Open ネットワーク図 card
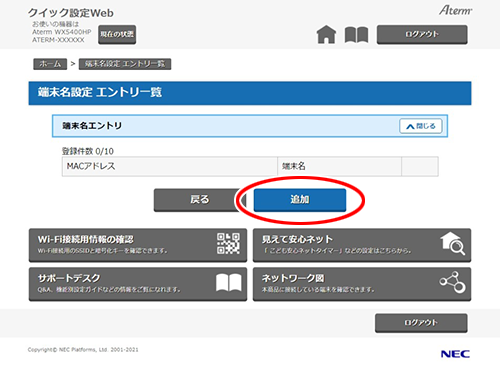The width and height of the screenshot is (500, 383). point(362,284)
